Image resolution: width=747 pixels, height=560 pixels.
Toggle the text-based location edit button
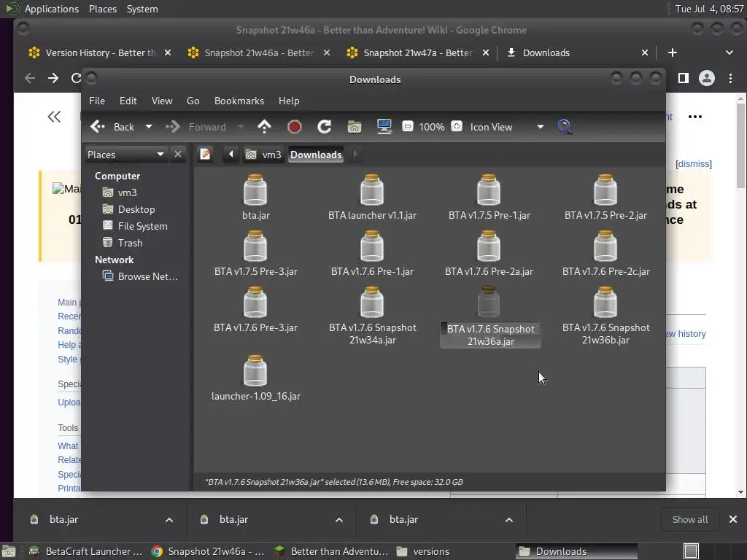(205, 155)
